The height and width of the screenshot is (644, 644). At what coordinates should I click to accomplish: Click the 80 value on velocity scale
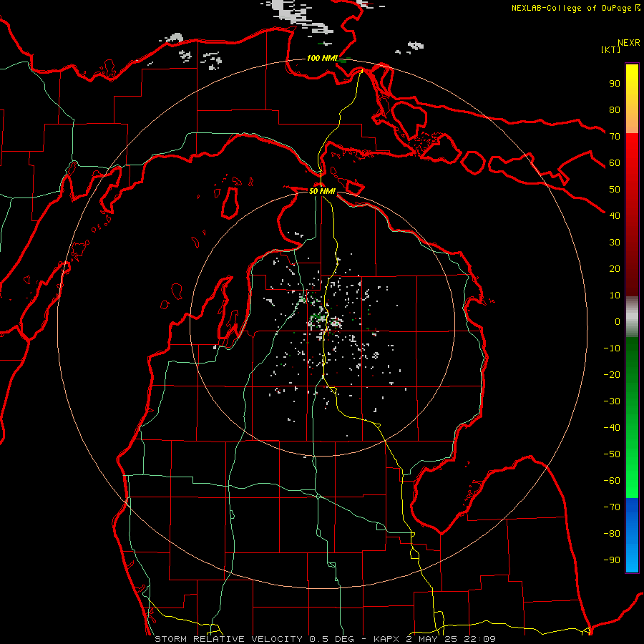(x=615, y=109)
